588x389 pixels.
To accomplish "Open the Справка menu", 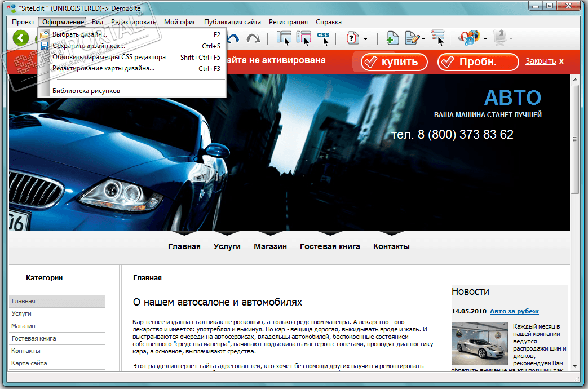I will [329, 22].
